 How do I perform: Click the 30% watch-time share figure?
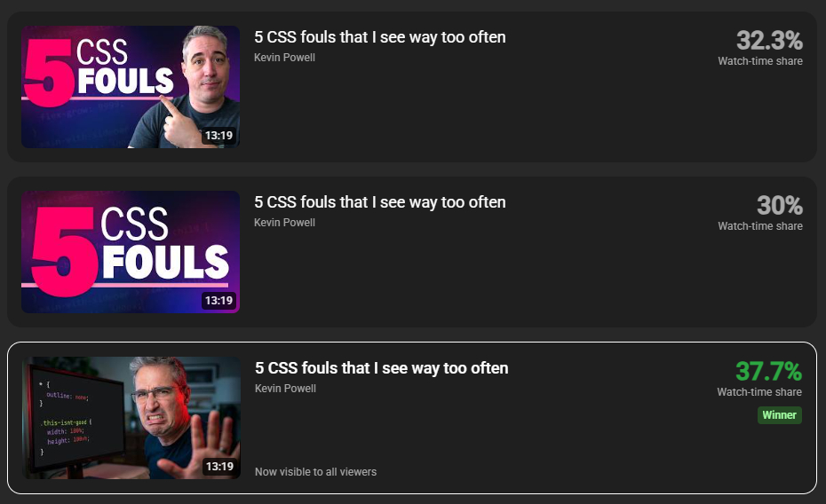780,205
